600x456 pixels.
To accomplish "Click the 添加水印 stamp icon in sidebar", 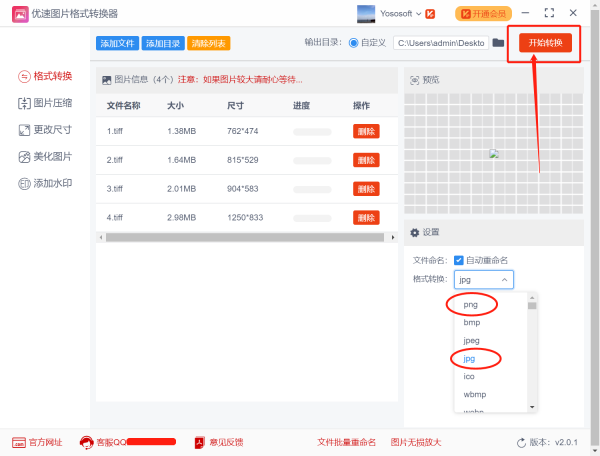I will pos(24,184).
